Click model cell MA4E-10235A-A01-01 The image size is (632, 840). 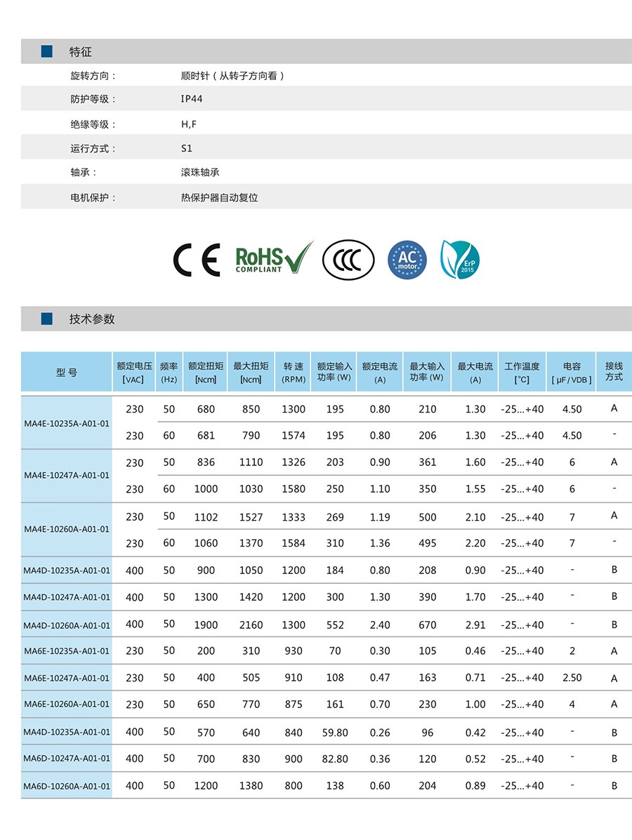[67, 423]
